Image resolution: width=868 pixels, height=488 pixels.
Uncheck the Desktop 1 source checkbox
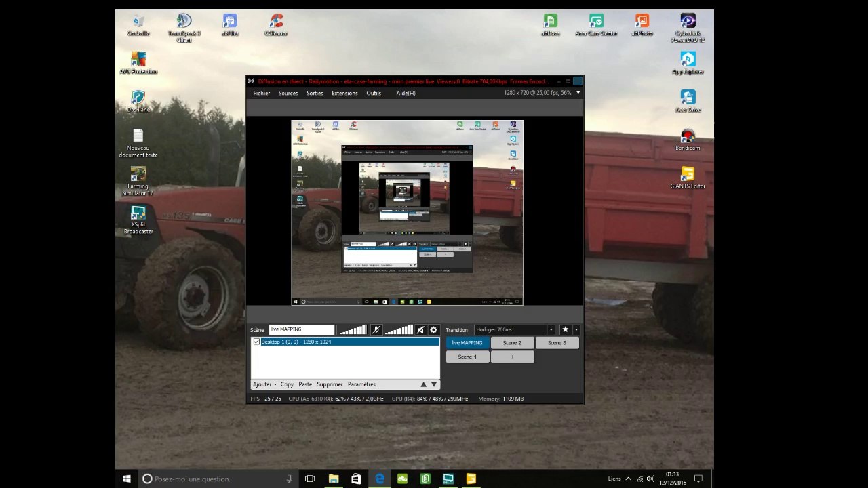(256, 342)
